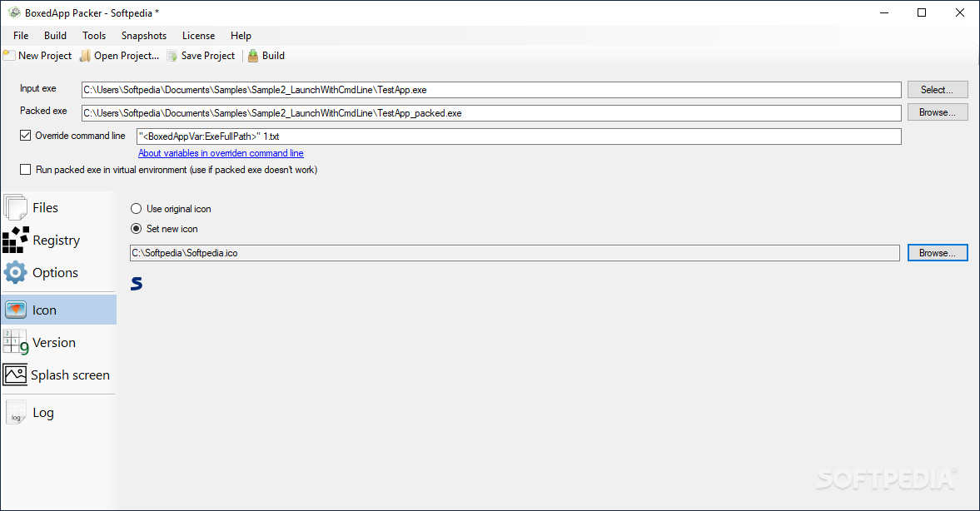Select the Use original icon option

137,209
